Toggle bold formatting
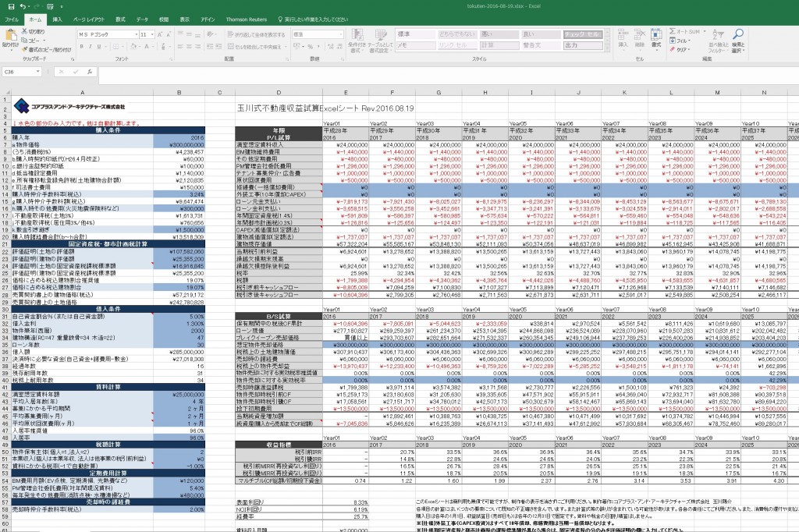The image size is (799, 532). click(x=81, y=46)
